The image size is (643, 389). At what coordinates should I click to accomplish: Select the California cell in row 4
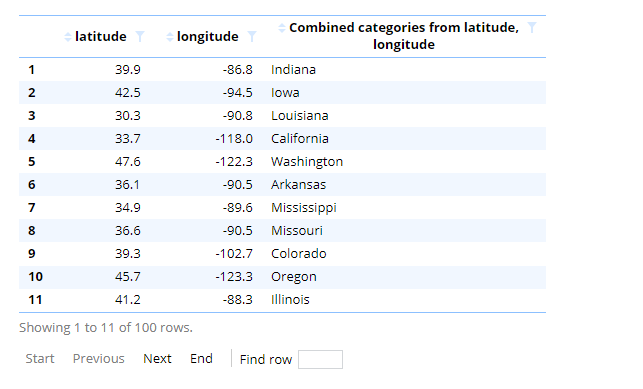coord(300,139)
